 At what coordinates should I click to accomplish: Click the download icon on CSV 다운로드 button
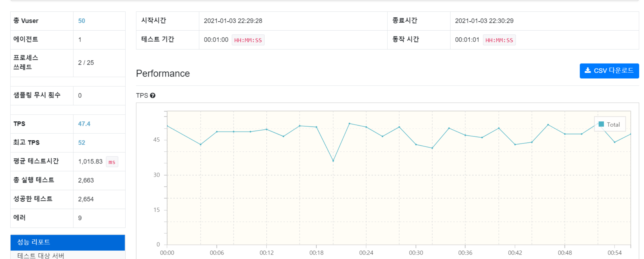[x=588, y=71]
